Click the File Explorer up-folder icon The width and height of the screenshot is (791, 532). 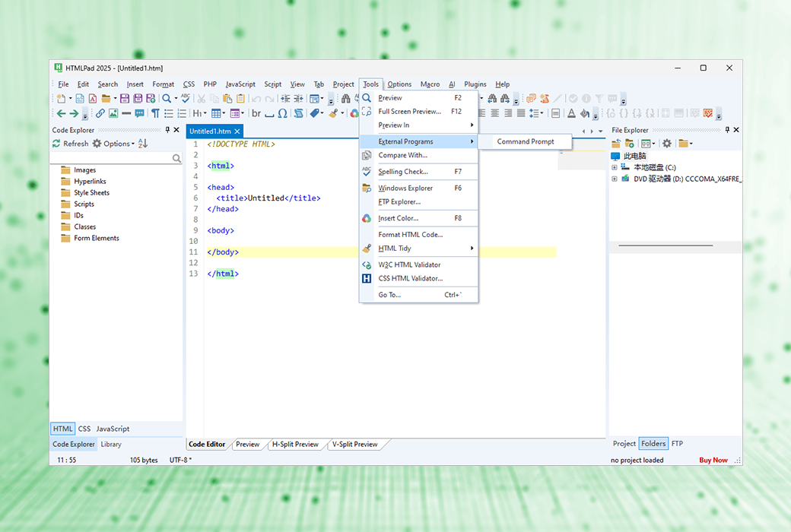(616, 144)
